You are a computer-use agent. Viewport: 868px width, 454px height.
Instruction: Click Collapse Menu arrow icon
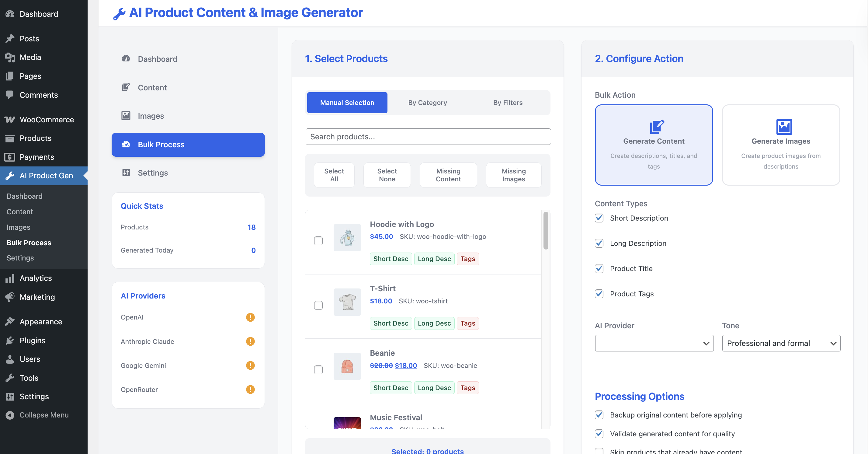point(10,415)
